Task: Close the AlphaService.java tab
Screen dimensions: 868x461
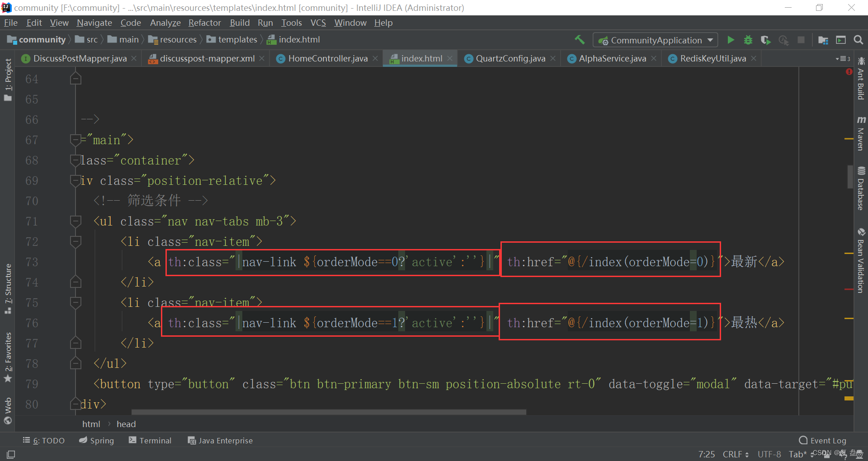Action: [x=654, y=58]
